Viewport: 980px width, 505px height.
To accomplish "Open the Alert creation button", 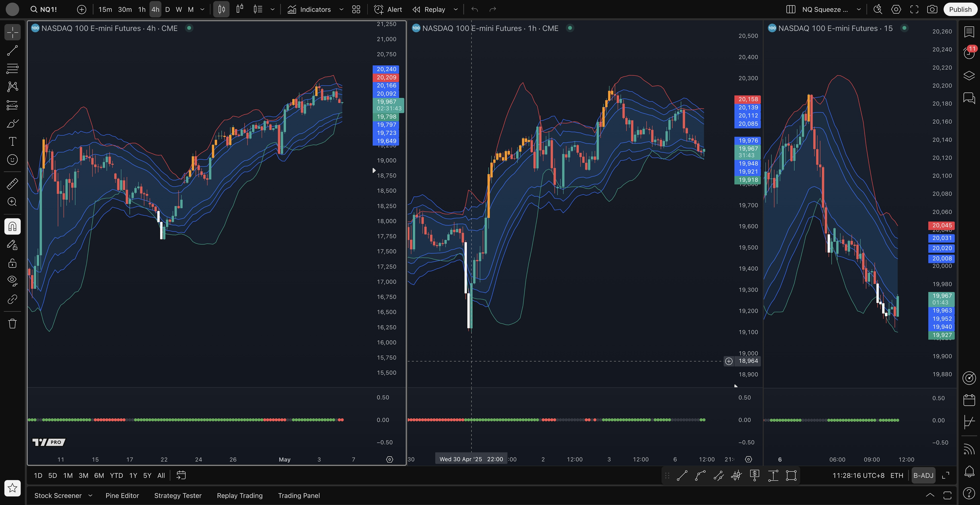I will [x=388, y=9].
